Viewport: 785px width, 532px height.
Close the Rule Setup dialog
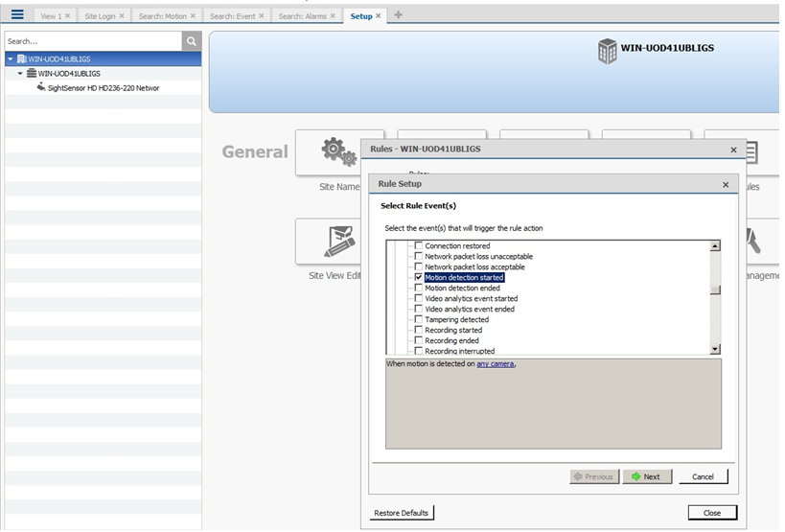726,185
